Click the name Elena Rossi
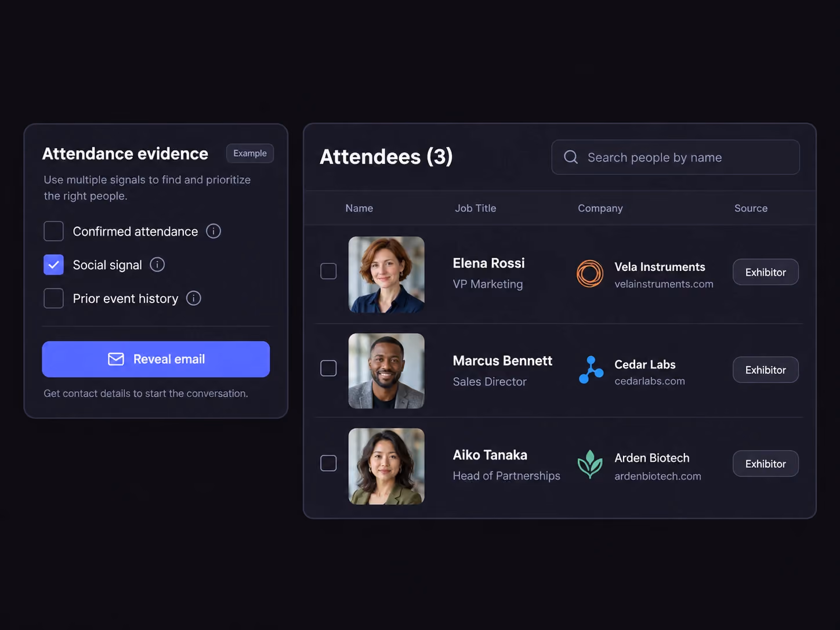Image resolution: width=840 pixels, height=630 pixels. click(488, 263)
